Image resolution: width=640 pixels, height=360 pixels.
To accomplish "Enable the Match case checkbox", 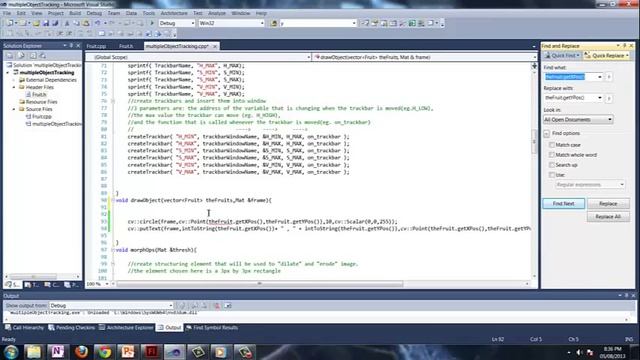I will 552,145.
